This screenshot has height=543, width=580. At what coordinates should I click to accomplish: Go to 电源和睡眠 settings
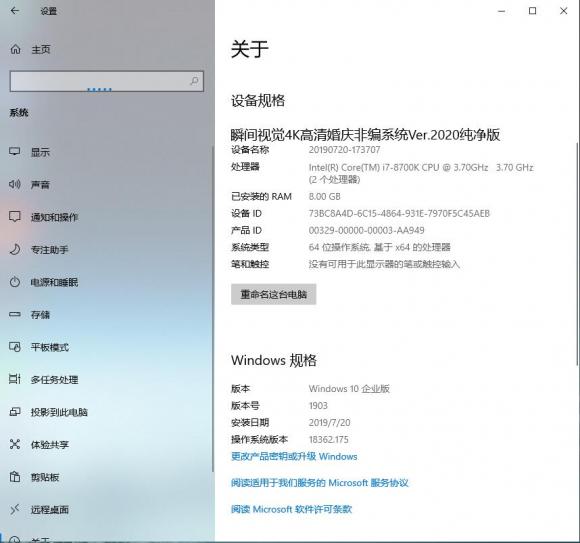(54, 282)
